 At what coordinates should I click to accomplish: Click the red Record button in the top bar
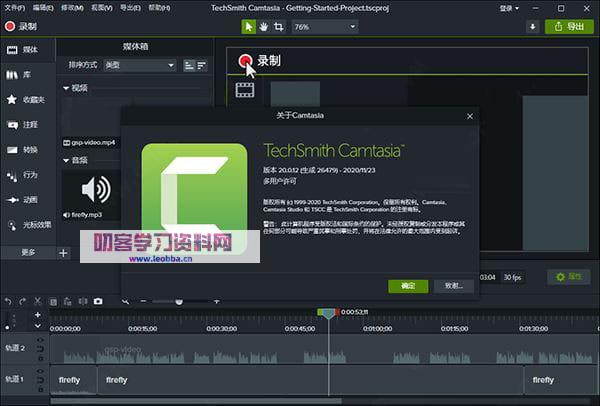[x=21, y=26]
